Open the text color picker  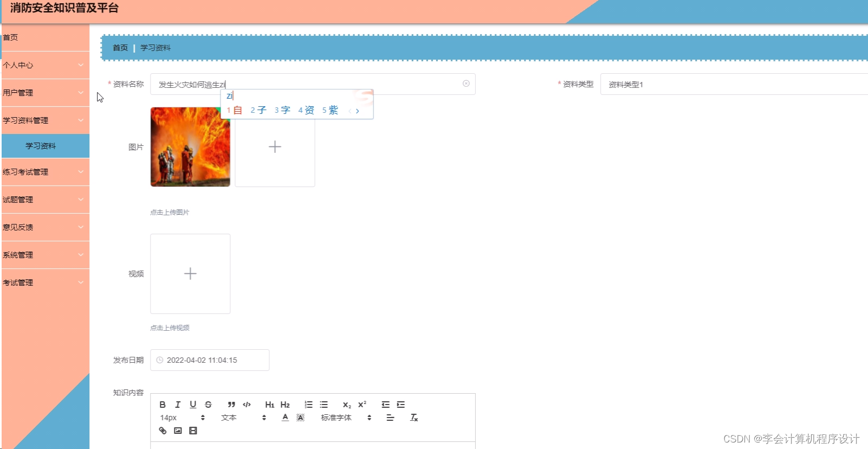coord(285,418)
